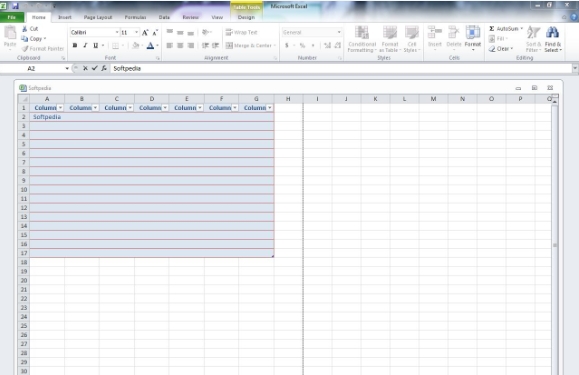Switch to the Insert ribbon tab

pyautogui.click(x=65, y=17)
